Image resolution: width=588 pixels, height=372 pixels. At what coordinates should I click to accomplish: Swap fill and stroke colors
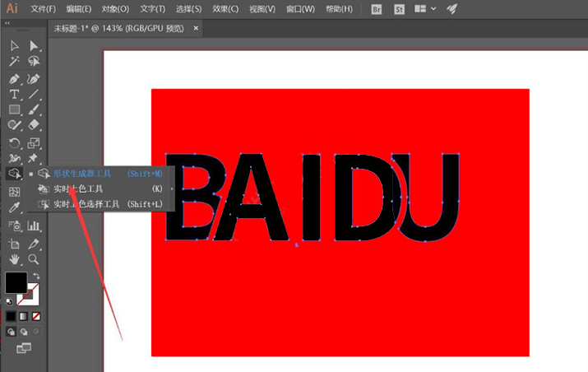36,276
